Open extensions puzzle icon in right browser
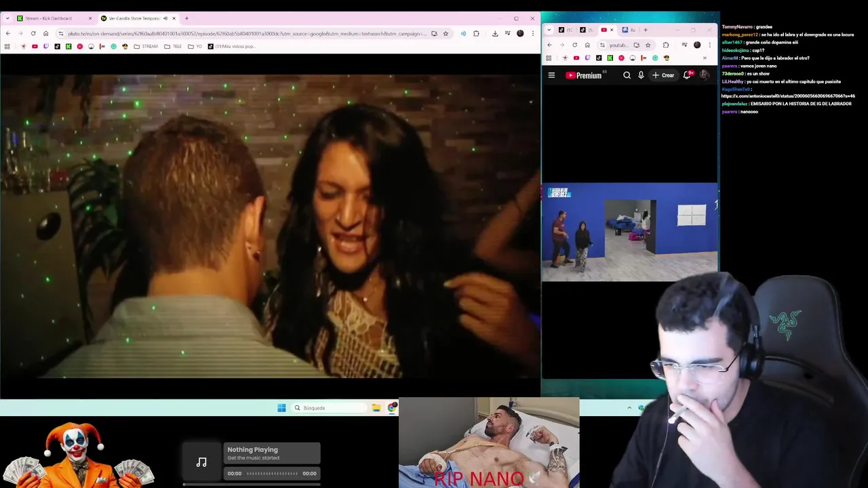This screenshot has width=868, height=488. (665, 45)
